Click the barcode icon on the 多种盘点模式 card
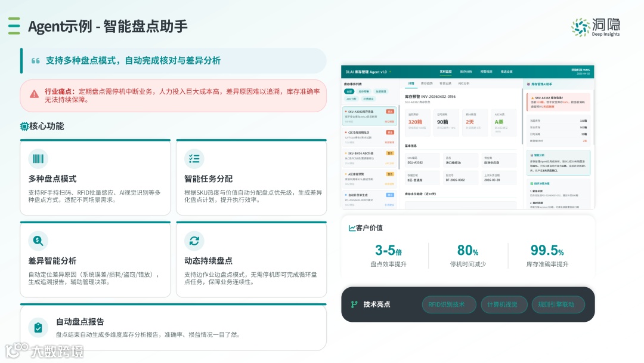The width and height of the screenshot is (644, 363). click(38, 159)
